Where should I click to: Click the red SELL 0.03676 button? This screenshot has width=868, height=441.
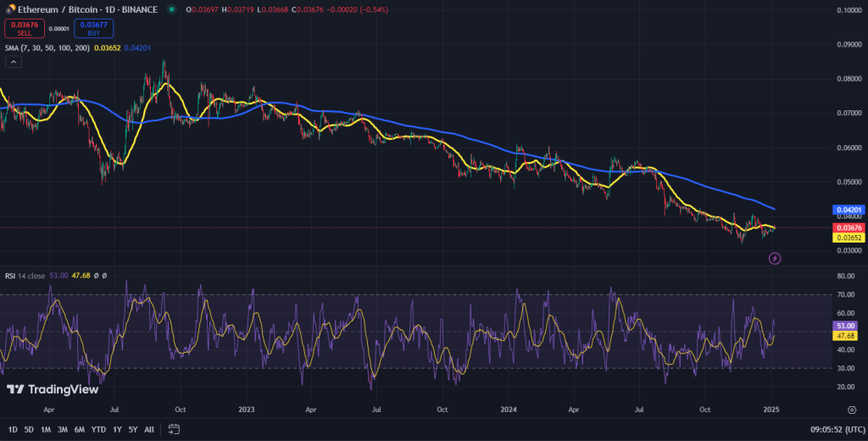pyautogui.click(x=25, y=28)
